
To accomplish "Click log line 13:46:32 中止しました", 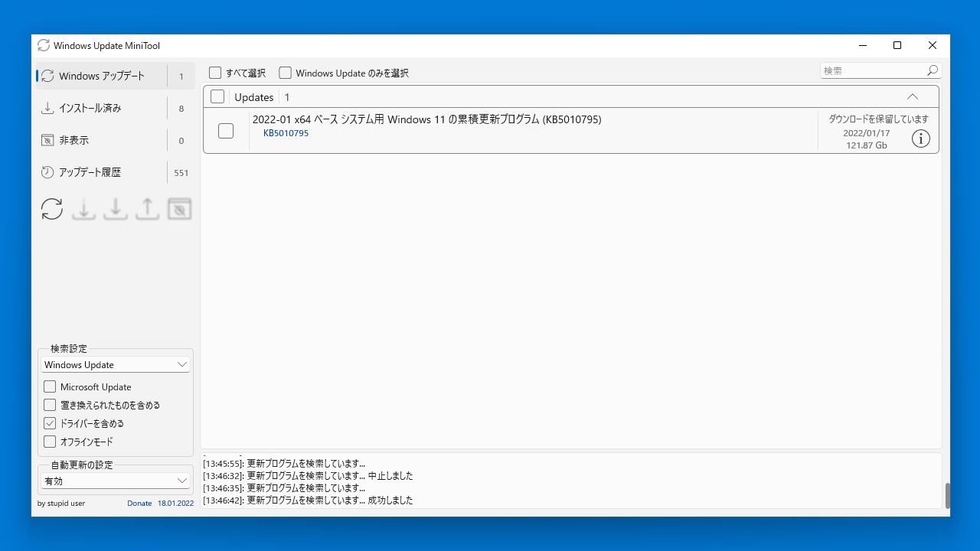I will [308, 476].
